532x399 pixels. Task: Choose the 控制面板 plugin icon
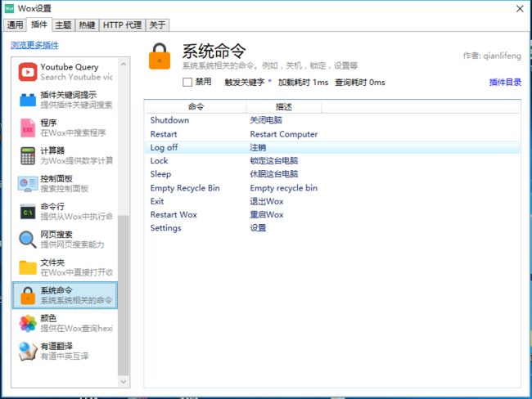click(x=28, y=184)
